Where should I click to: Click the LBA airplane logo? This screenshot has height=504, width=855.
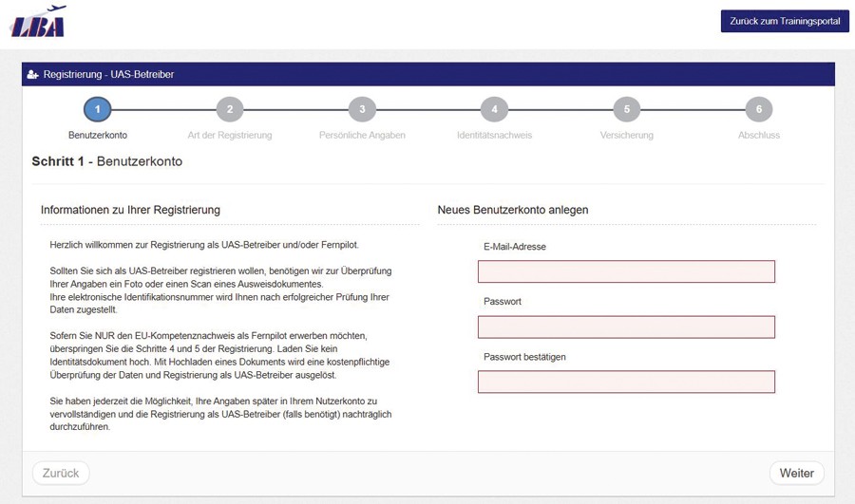pos(38,21)
